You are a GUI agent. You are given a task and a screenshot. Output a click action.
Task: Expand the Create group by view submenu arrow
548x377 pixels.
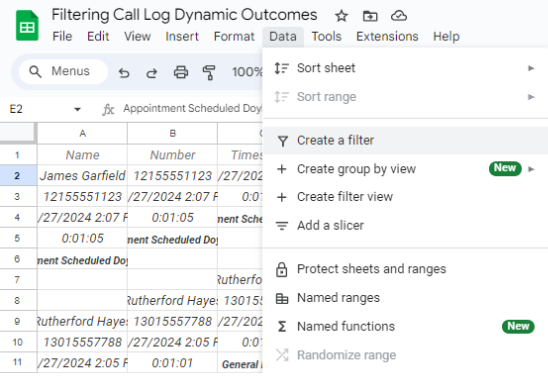pyautogui.click(x=531, y=169)
